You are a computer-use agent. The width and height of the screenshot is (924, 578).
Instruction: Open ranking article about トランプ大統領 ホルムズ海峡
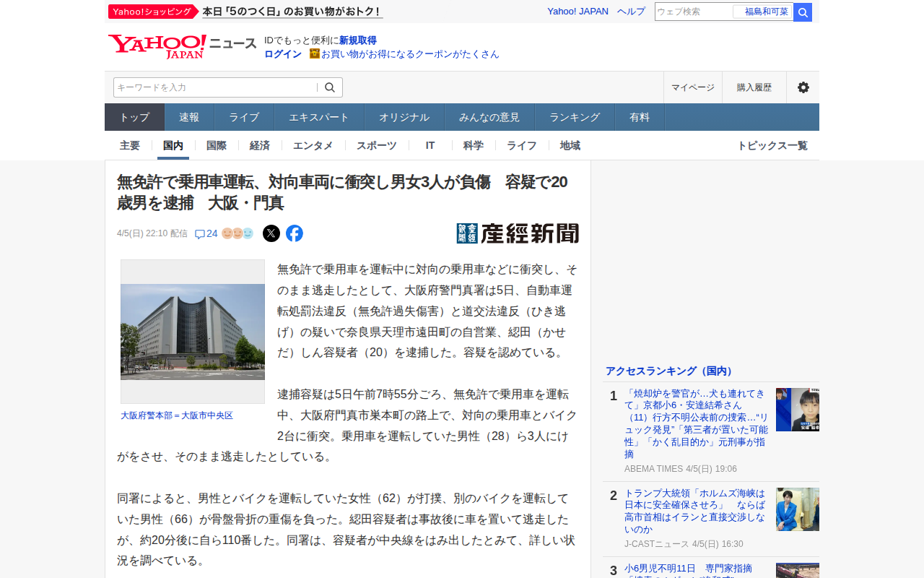click(x=697, y=512)
